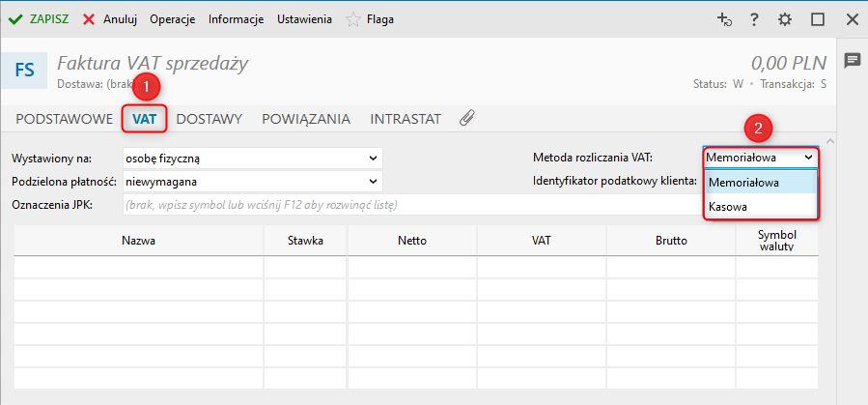Open the INTRASTAT tab

click(406, 119)
